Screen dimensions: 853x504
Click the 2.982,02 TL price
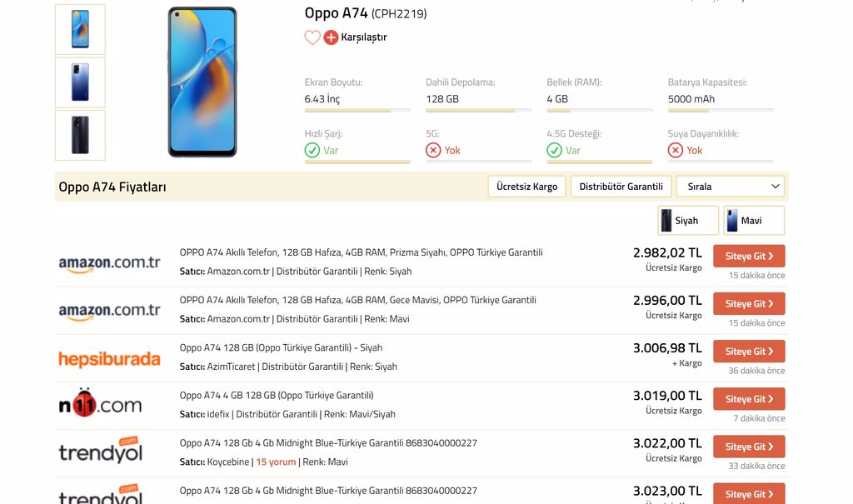click(667, 253)
